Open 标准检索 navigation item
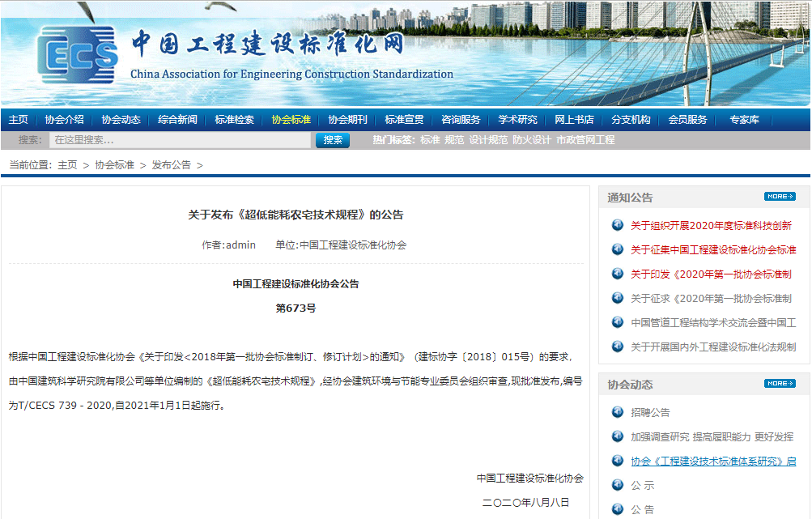812x519 pixels. click(x=234, y=120)
